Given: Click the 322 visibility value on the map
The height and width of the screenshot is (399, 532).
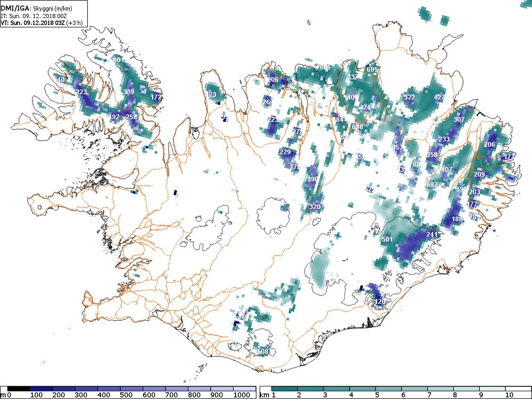Looking at the screenshot, I should coord(410,97).
